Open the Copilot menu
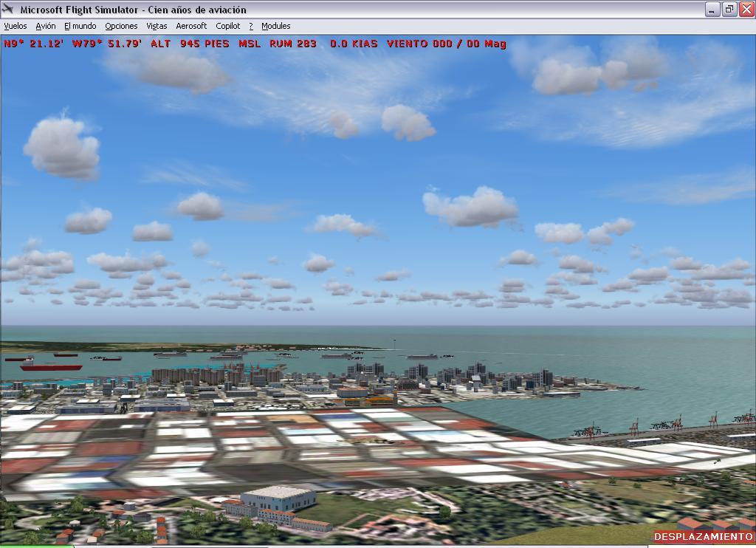 tap(228, 26)
